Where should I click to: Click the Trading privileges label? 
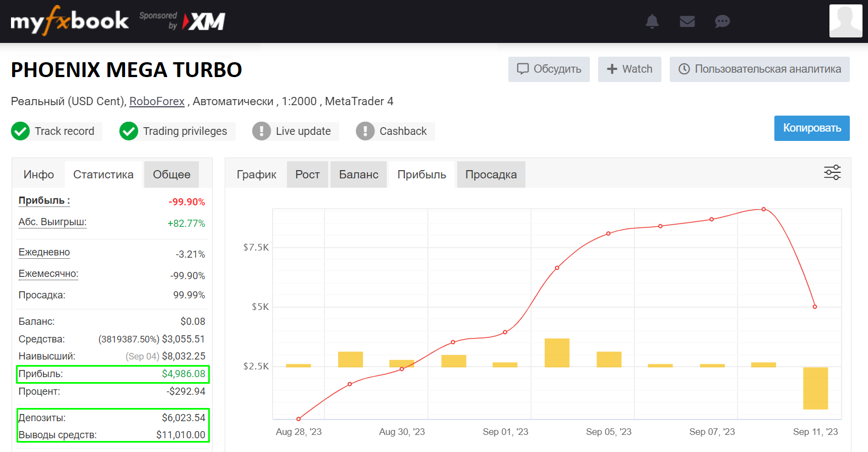185,131
